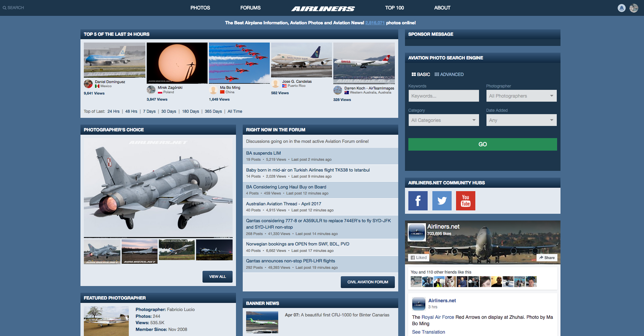
Task: Open the user profile avatar
Action: (x=633, y=8)
